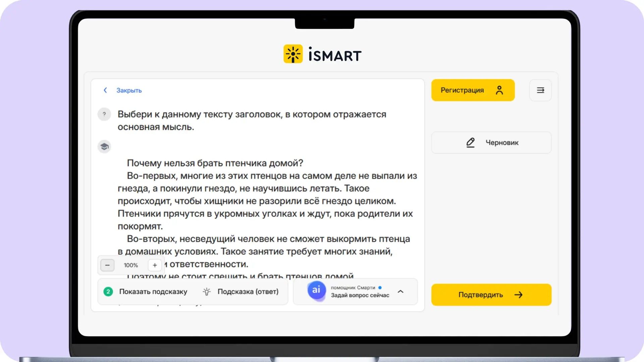Click the Регистрация button

tap(473, 90)
